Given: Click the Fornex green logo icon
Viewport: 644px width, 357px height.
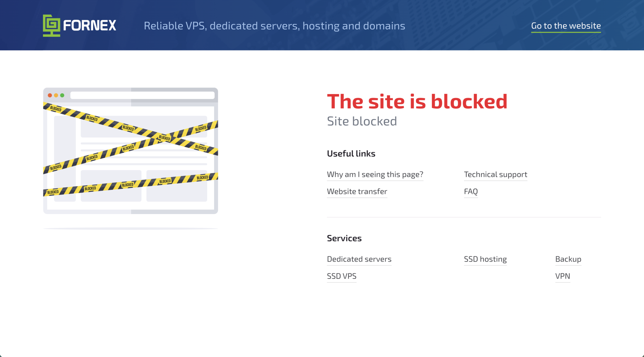Looking at the screenshot, I should coord(52,25).
